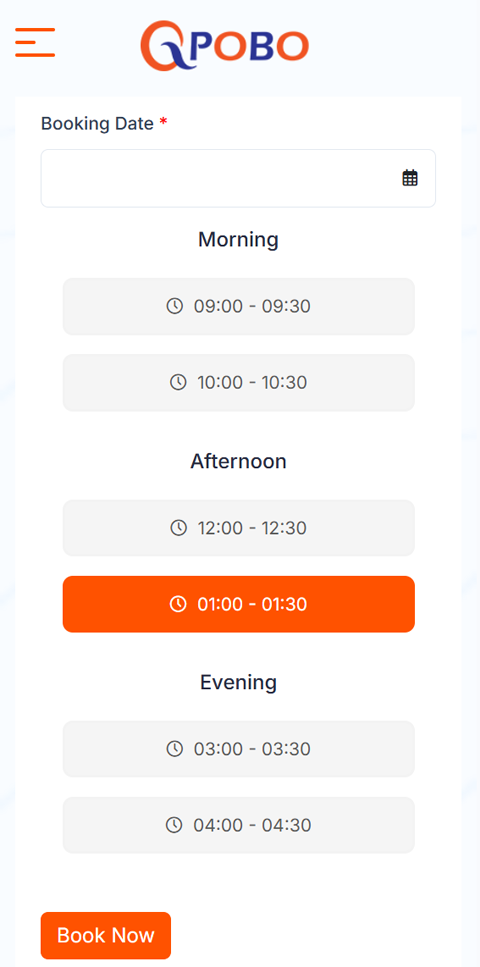480x967 pixels.
Task: Click clock icon beside 04:00 - 04:30
Action: [175, 825]
